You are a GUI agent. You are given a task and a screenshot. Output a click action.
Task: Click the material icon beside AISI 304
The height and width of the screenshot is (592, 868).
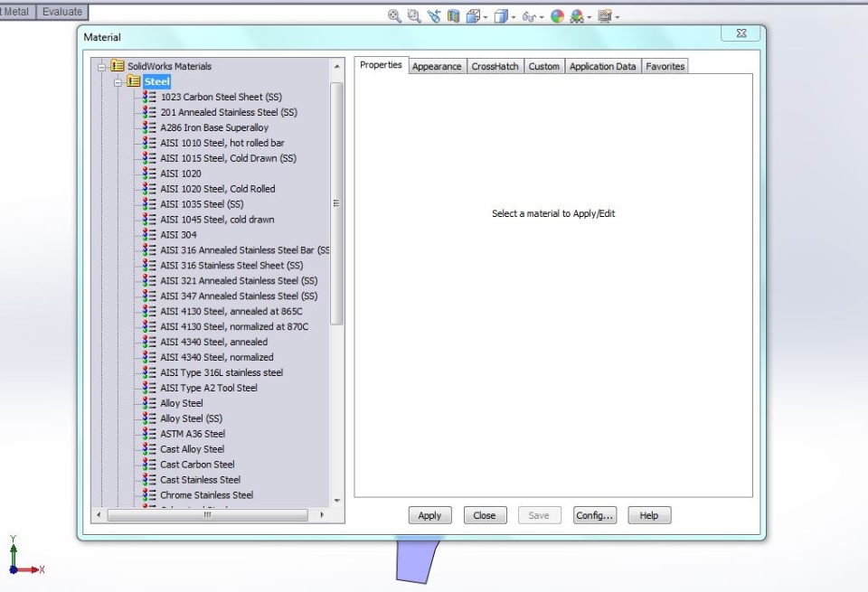coord(149,235)
